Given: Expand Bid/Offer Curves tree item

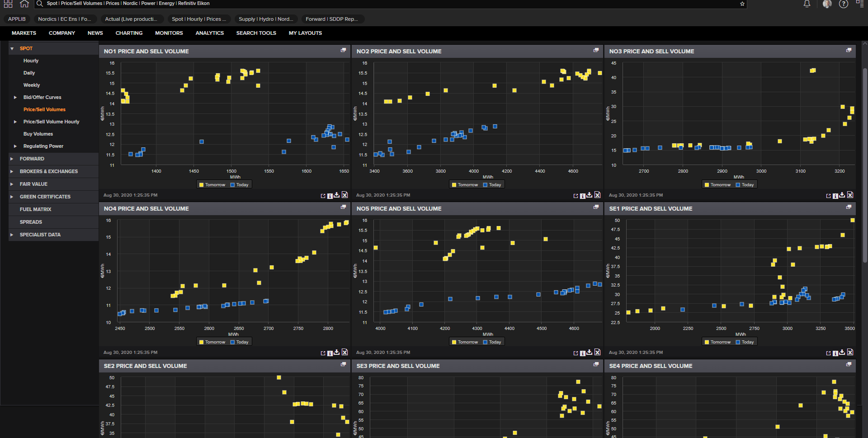Looking at the screenshot, I should coord(15,97).
